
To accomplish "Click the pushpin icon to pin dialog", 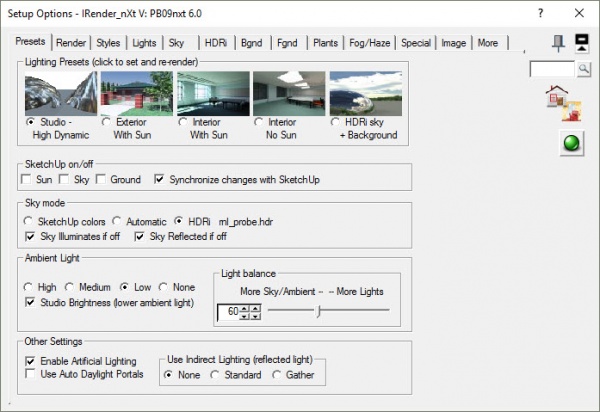I will click(x=558, y=43).
